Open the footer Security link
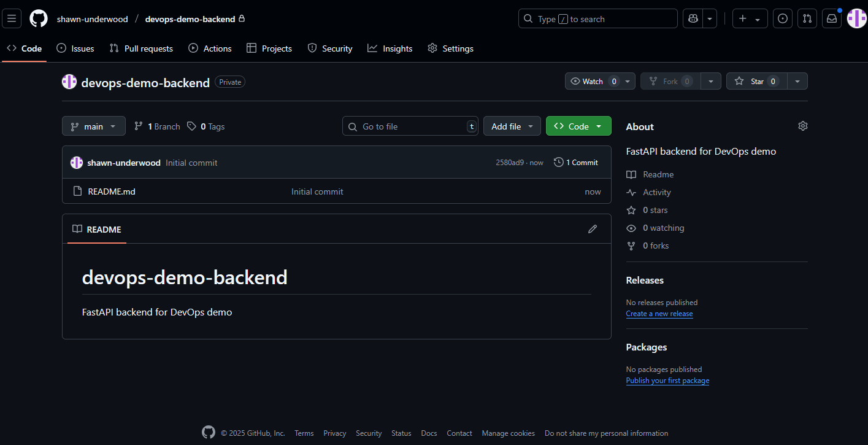This screenshot has width=868, height=445. (369, 433)
